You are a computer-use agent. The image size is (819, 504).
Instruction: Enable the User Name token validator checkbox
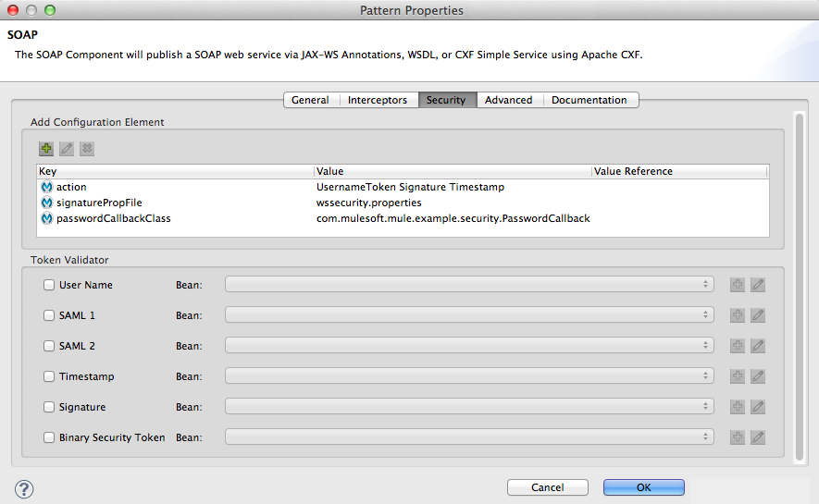tap(49, 285)
